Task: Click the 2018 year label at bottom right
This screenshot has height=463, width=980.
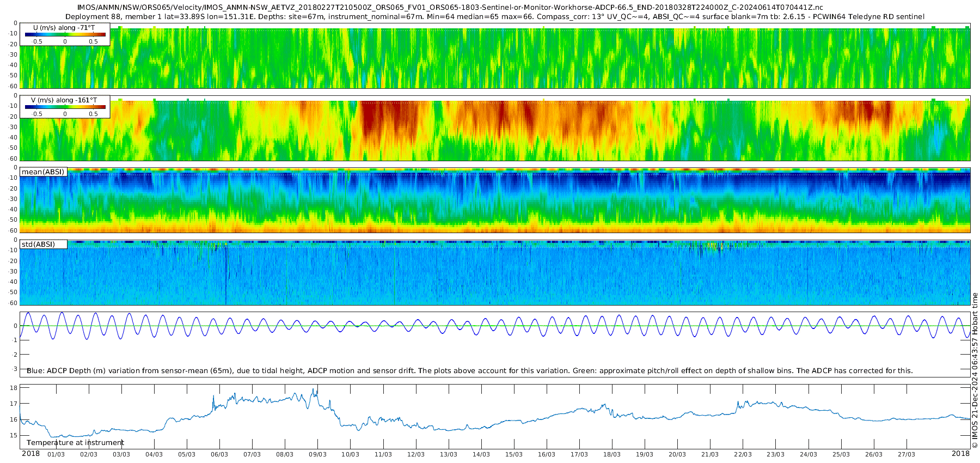Action: pos(960,454)
